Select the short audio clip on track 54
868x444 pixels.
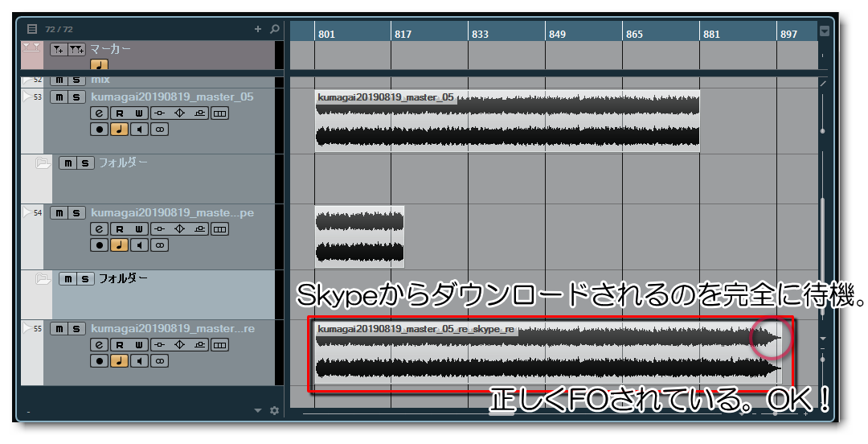359,236
